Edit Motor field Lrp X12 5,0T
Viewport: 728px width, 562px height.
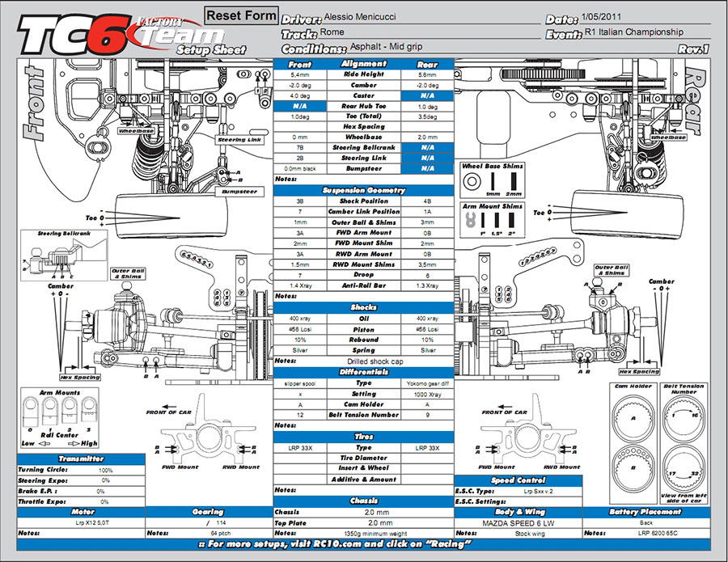tap(92, 523)
